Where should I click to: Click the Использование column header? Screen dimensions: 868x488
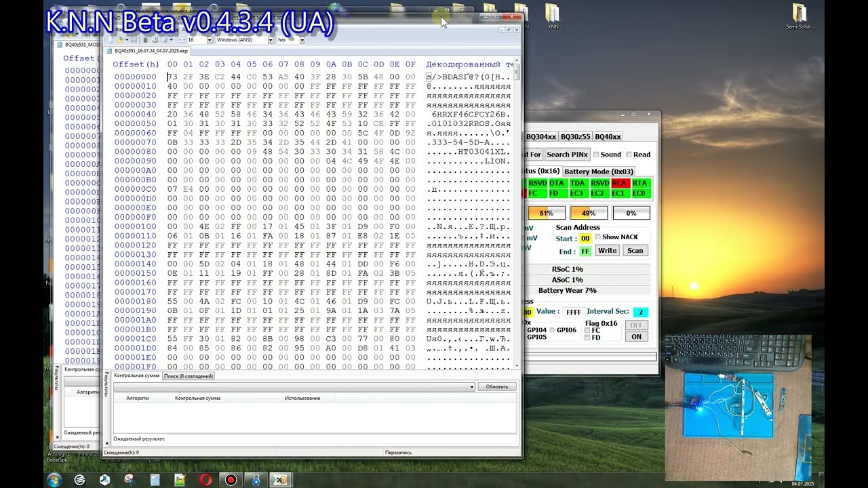[302, 398]
